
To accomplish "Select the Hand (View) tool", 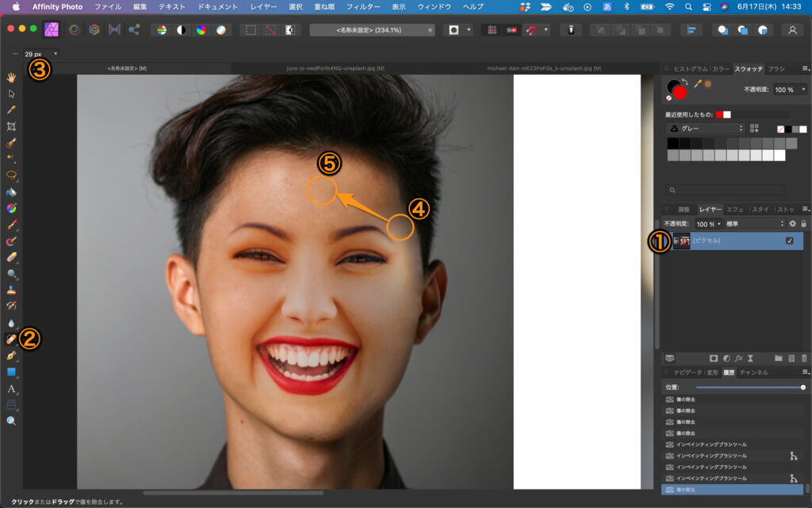I will pos(11,77).
